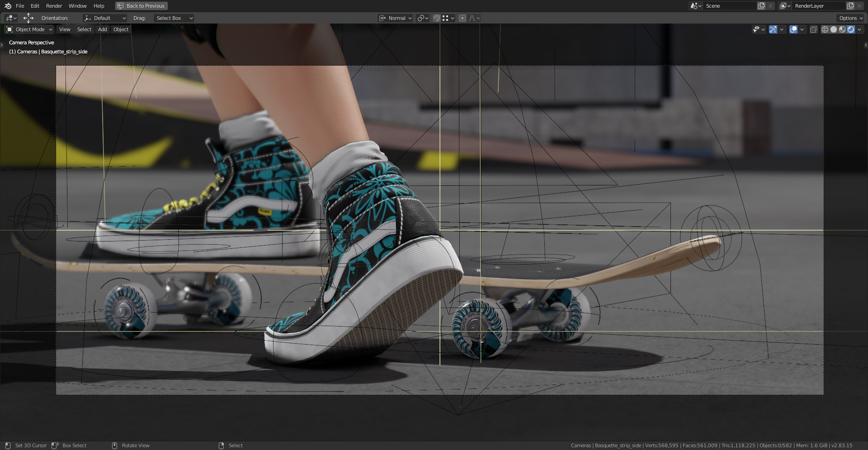Toggle X-Ray mode icon

point(813,29)
